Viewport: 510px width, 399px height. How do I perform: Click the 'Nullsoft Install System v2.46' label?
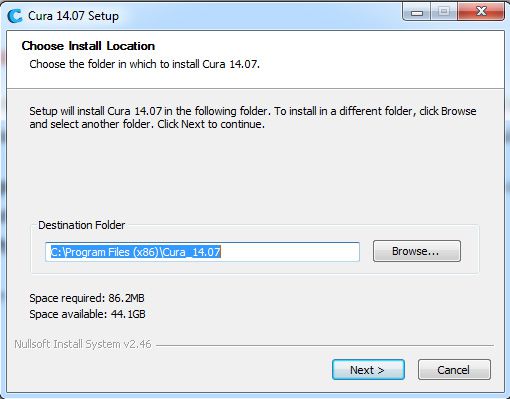[x=83, y=344]
